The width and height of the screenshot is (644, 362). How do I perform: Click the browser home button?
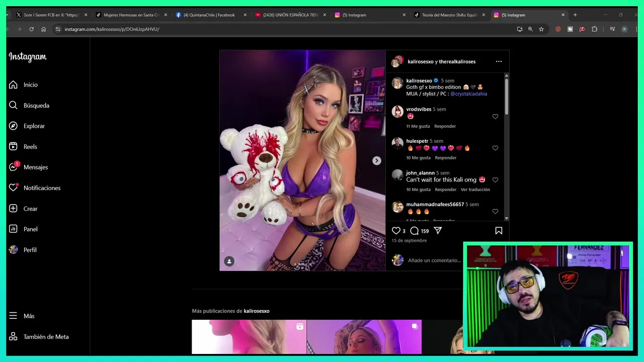click(x=43, y=29)
